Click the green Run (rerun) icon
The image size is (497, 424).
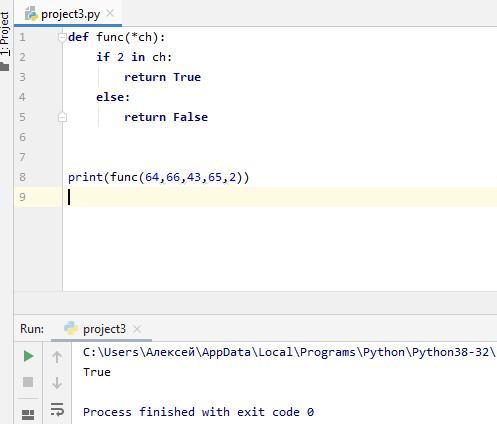[x=29, y=356]
